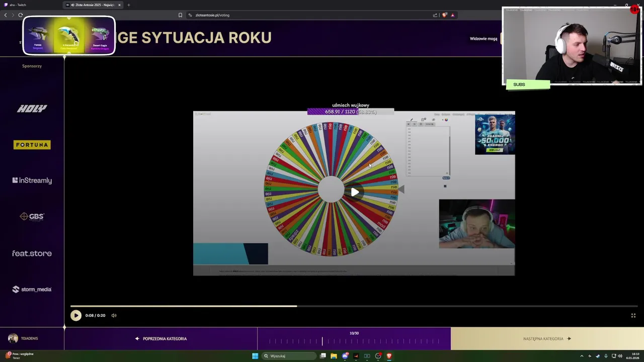Click the Sponsorzy heading
The width and height of the screenshot is (644, 362).
tap(32, 66)
